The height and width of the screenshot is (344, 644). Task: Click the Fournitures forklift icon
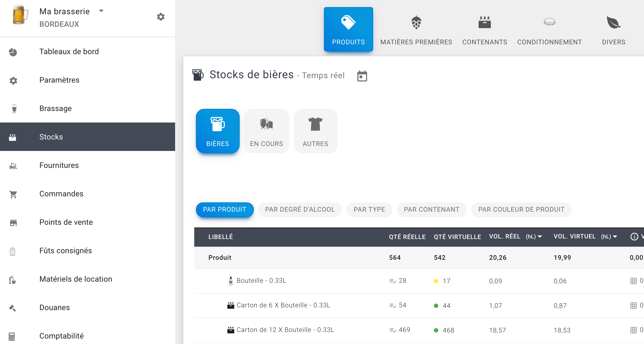point(13,166)
